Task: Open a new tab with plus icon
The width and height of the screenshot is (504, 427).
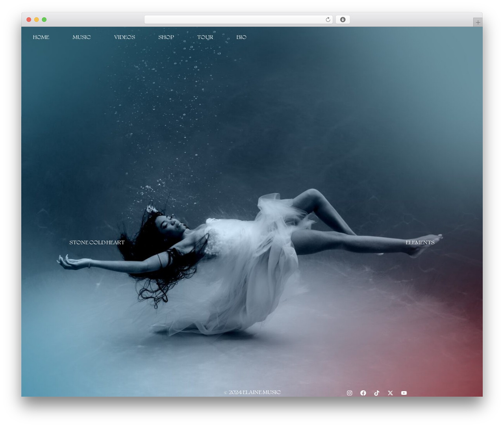Action: pos(478,22)
